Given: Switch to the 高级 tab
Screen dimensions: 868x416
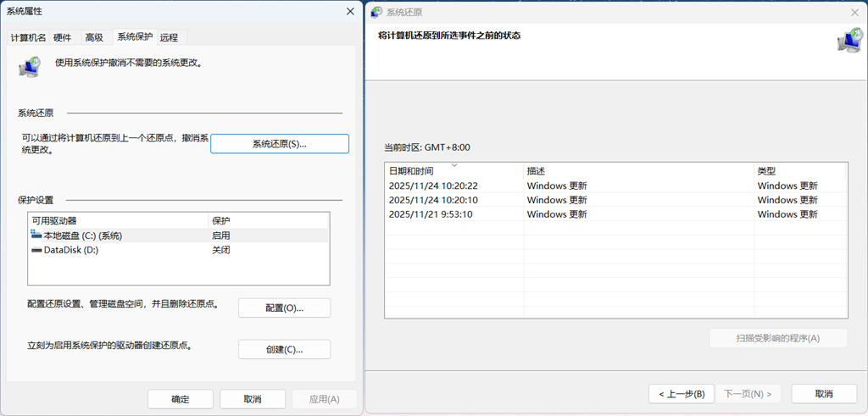Looking at the screenshot, I should pos(93,37).
